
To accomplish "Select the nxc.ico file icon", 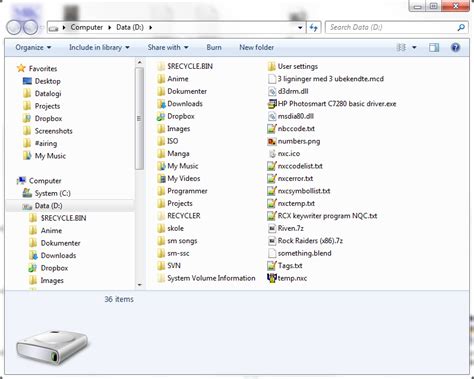I will pos(272,154).
